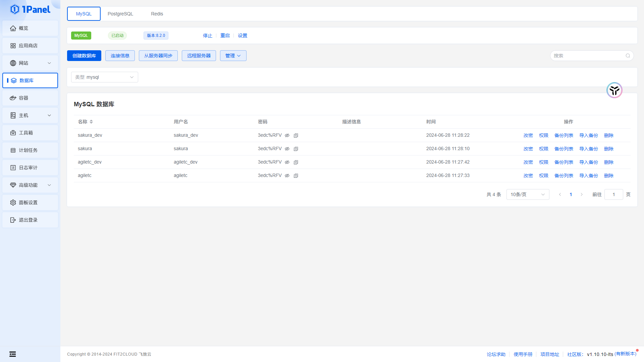Screen dimensions: 644x362
Task: Open 面板设置 panel settings
Action: click(30, 202)
